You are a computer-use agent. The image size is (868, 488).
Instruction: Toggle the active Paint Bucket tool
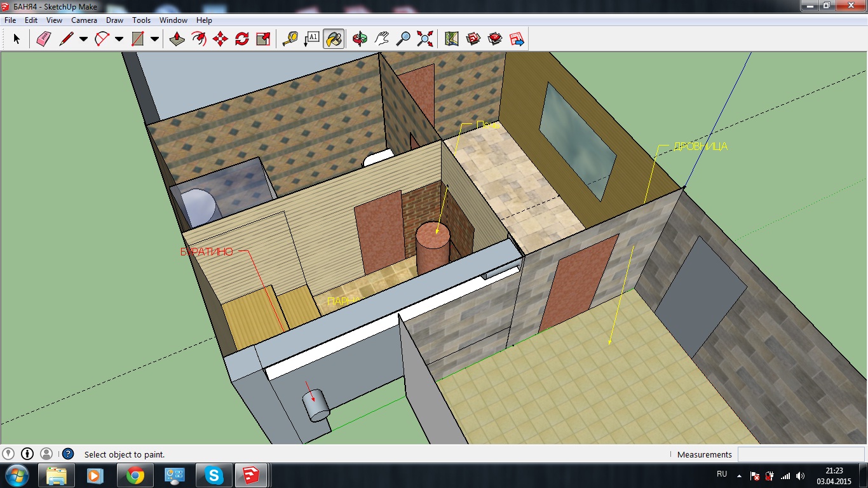pyautogui.click(x=334, y=39)
